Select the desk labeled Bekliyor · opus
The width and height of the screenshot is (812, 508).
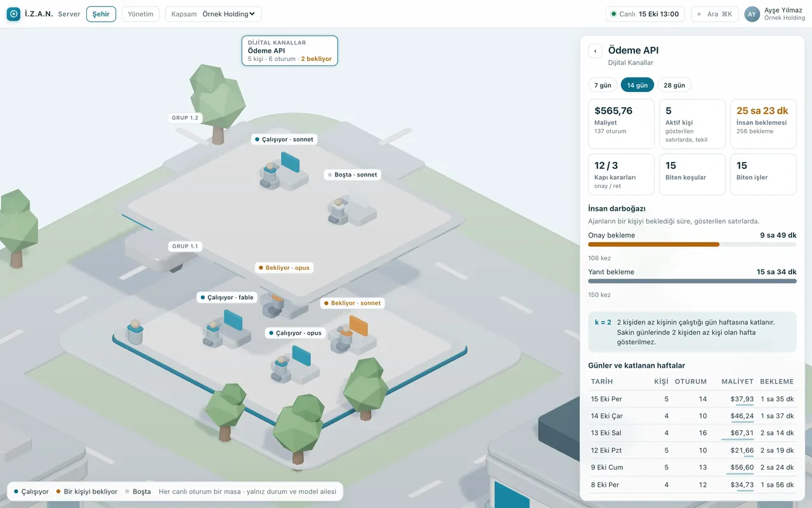pos(284,268)
